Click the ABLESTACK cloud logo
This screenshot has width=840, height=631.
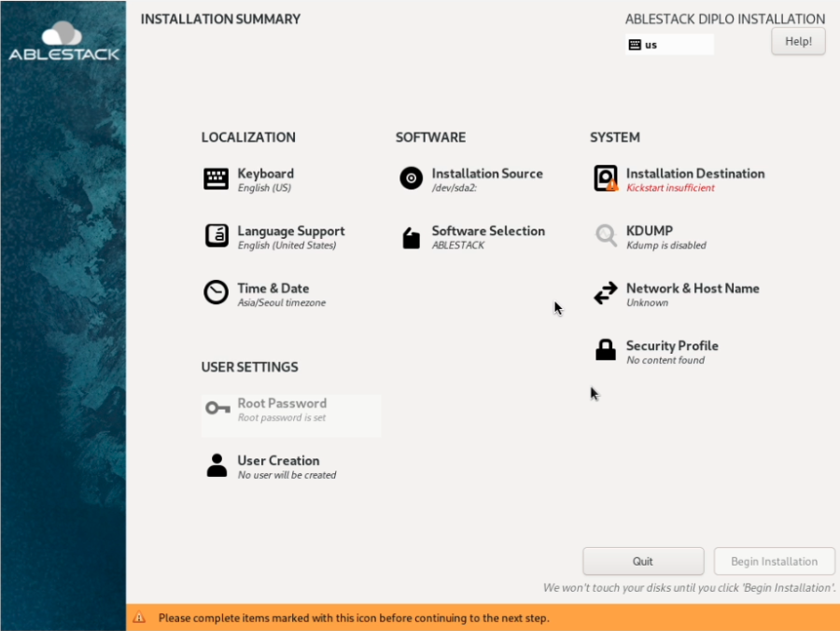pos(63,34)
